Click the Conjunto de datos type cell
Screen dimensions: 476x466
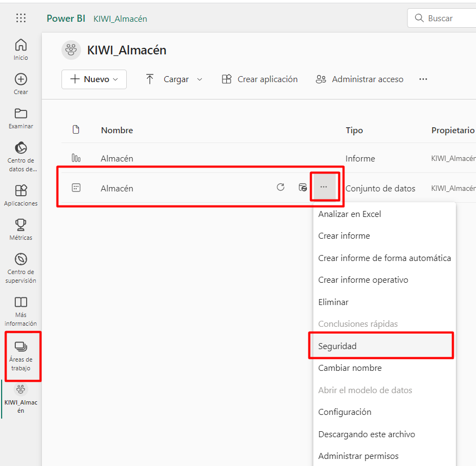coord(380,188)
